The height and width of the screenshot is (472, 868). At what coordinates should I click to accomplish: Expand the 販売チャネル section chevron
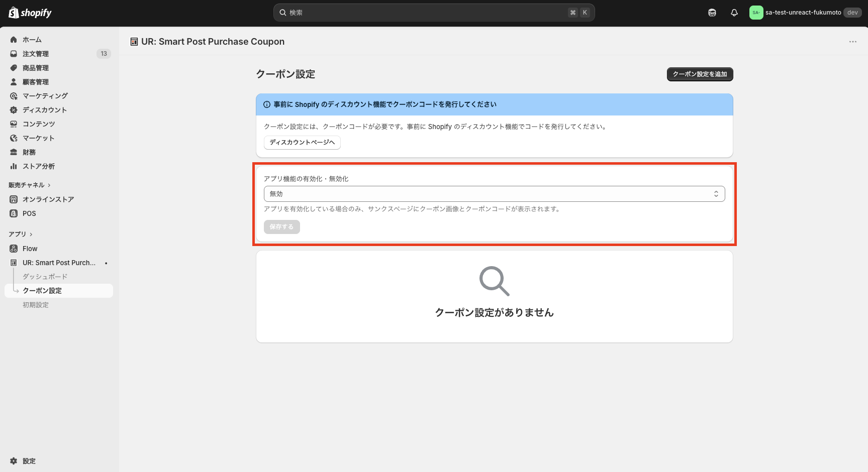(49, 185)
